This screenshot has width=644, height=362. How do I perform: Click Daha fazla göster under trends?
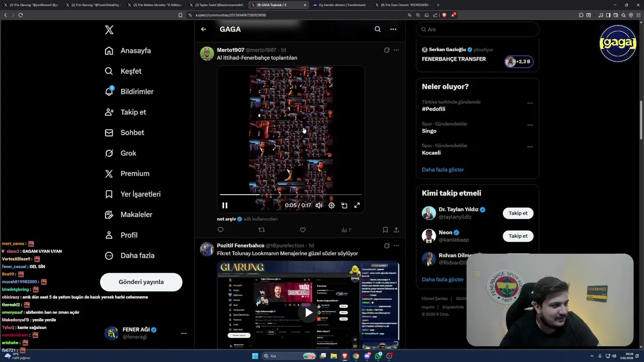click(x=443, y=170)
